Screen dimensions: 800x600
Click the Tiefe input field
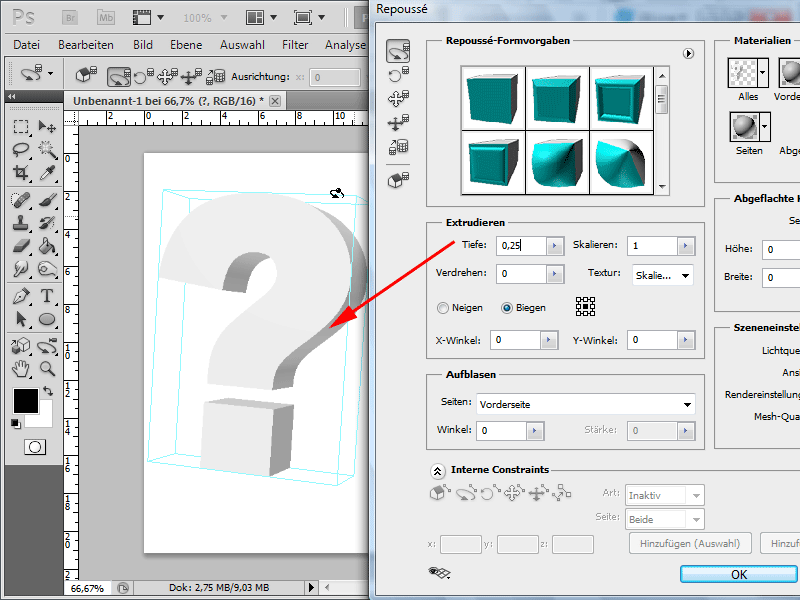pyautogui.click(x=521, y=246)
